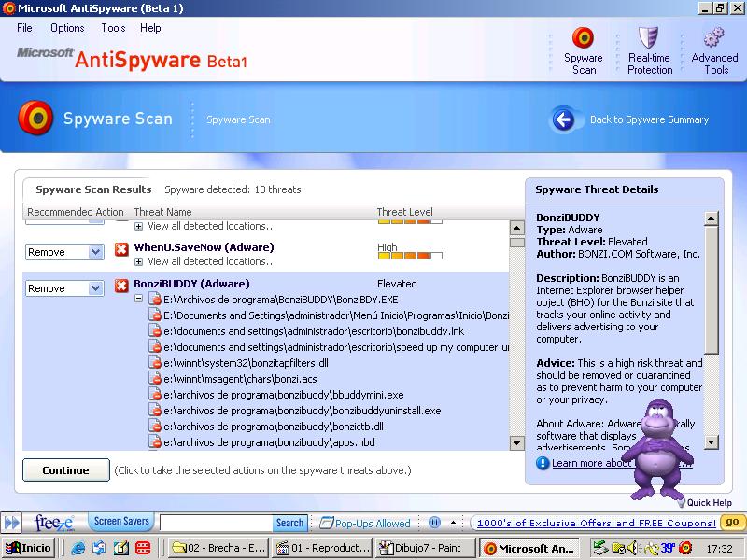
Task: Open Advanced Tools gears icon
Action: [x=713, y=38]
